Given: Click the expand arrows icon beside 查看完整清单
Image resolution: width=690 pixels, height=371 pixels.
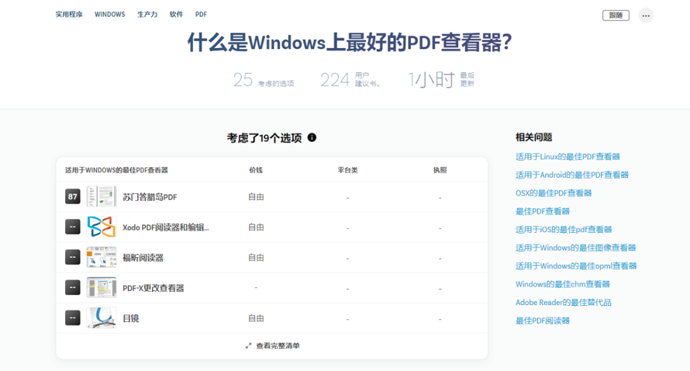Looking at the screenshot, I should (x=248, y=346).
